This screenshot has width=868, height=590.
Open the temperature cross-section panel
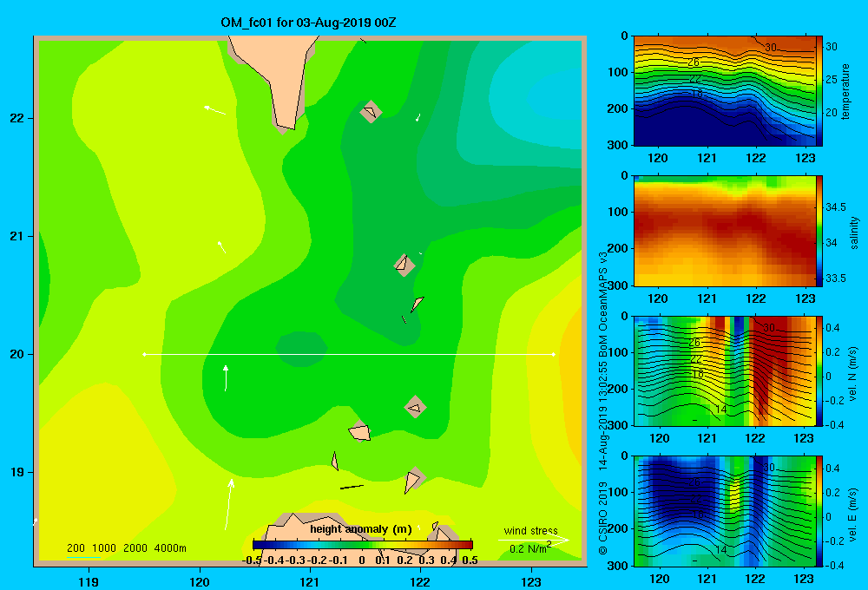pyautogui.click(x=724, y=91)
